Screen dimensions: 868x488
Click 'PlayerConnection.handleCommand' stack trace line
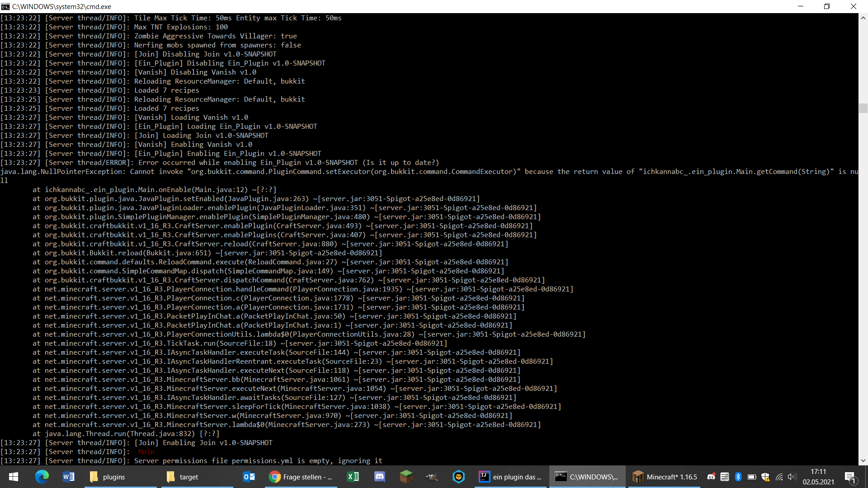point(303,289)
